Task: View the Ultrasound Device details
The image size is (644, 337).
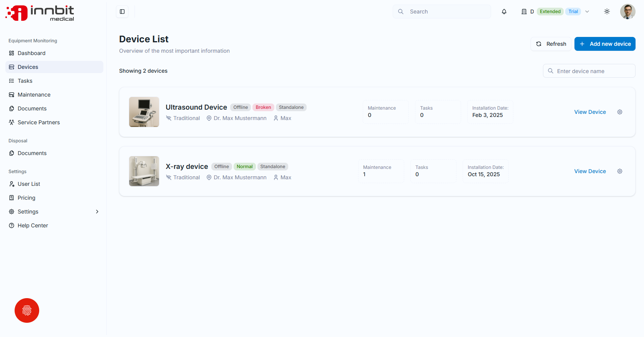Action: pos(590,112)
